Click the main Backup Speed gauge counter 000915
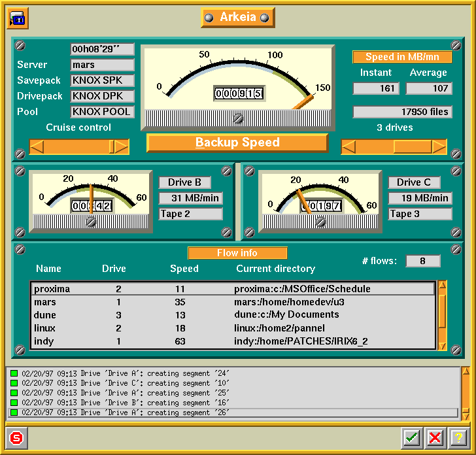Screen dimensions: 476x455 [x=239, y=93]
